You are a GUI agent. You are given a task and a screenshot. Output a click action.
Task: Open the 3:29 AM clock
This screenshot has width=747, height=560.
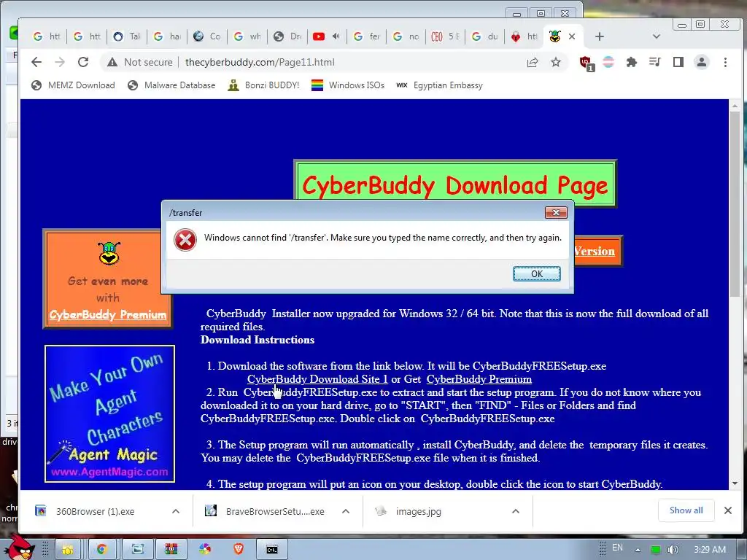tap(710, 550)
